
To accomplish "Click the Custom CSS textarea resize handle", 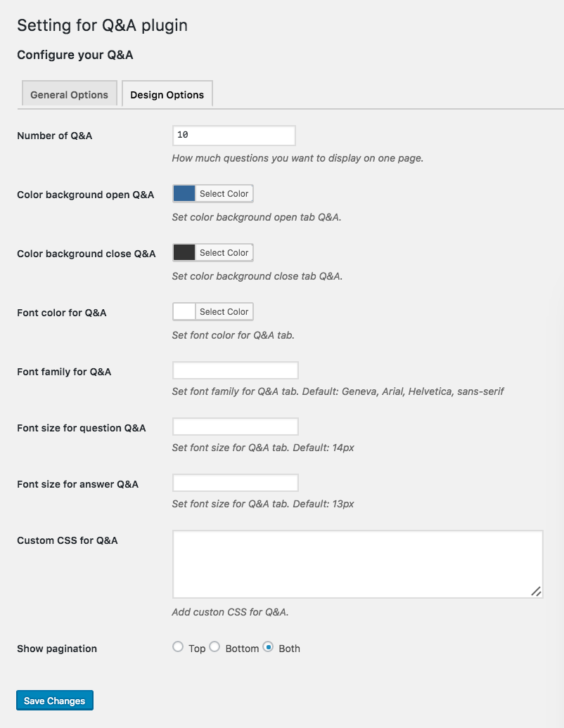I will [x=536, y=592].
